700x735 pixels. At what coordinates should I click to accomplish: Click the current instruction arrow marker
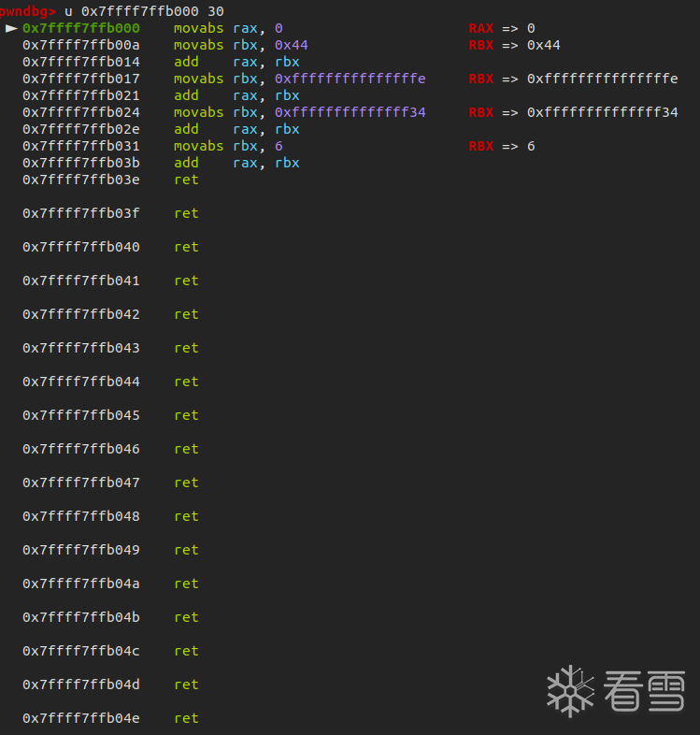click(11, 28)
